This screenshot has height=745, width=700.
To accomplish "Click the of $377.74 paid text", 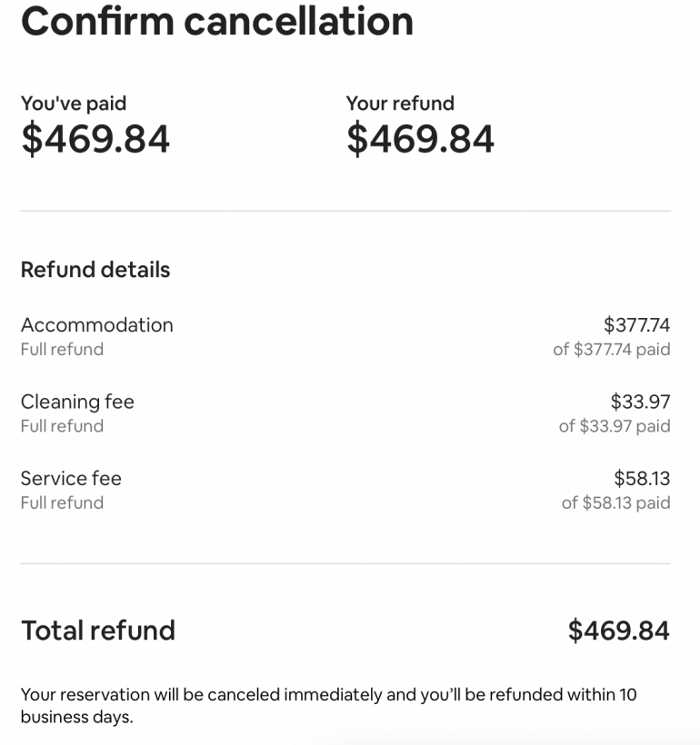I will pos(611,350).
